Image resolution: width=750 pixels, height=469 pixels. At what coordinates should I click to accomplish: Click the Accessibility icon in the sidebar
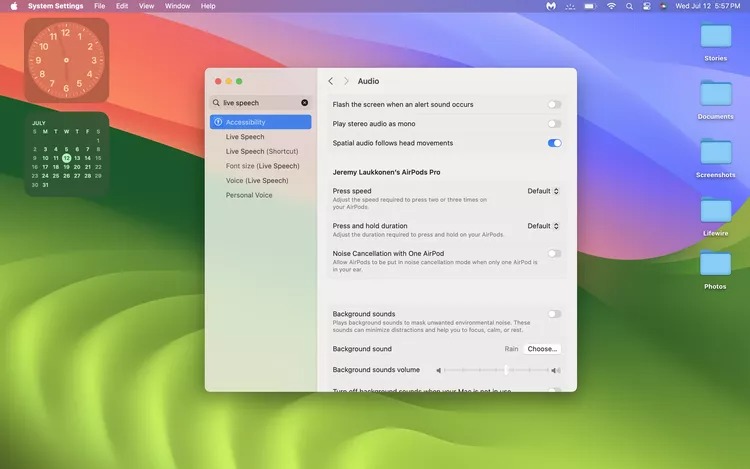coord(218,122)
